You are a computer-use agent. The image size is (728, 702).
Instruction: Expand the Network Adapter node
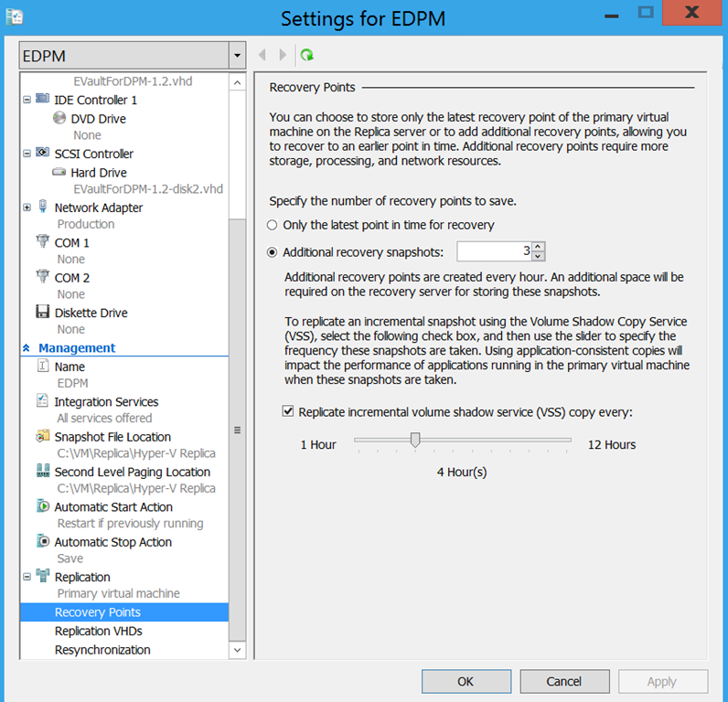pos(27,207)
